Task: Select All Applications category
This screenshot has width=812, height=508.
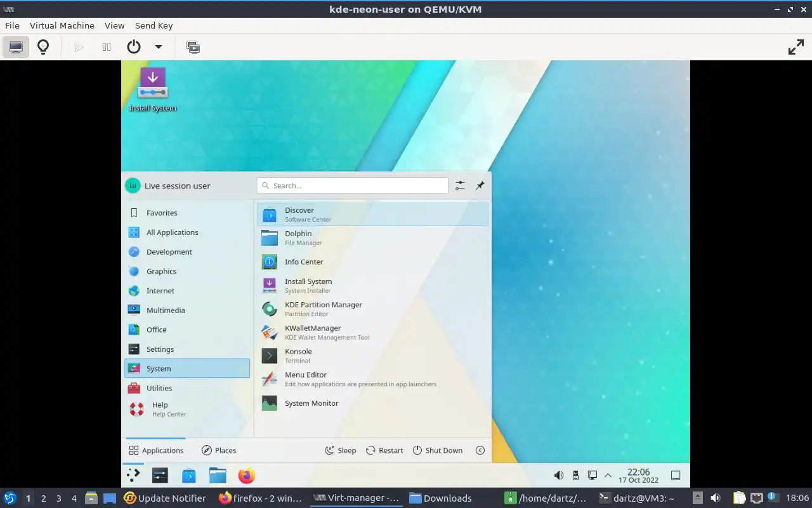Action: point(187,232)
